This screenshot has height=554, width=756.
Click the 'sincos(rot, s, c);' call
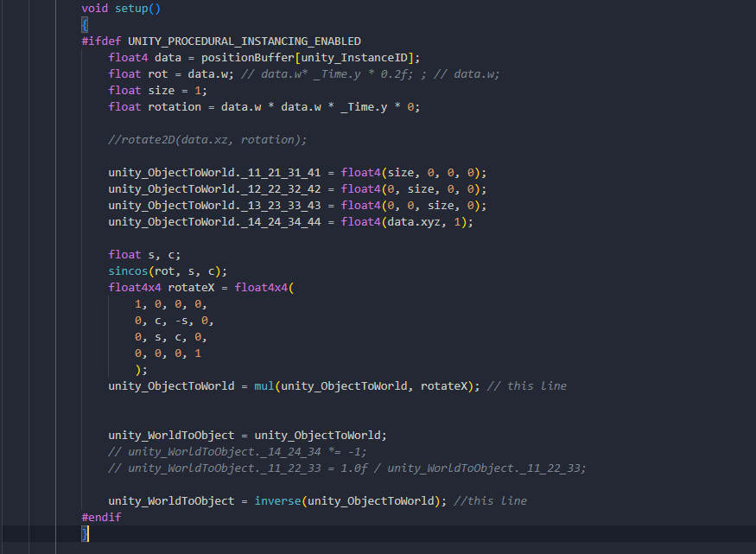pos(168,271)
